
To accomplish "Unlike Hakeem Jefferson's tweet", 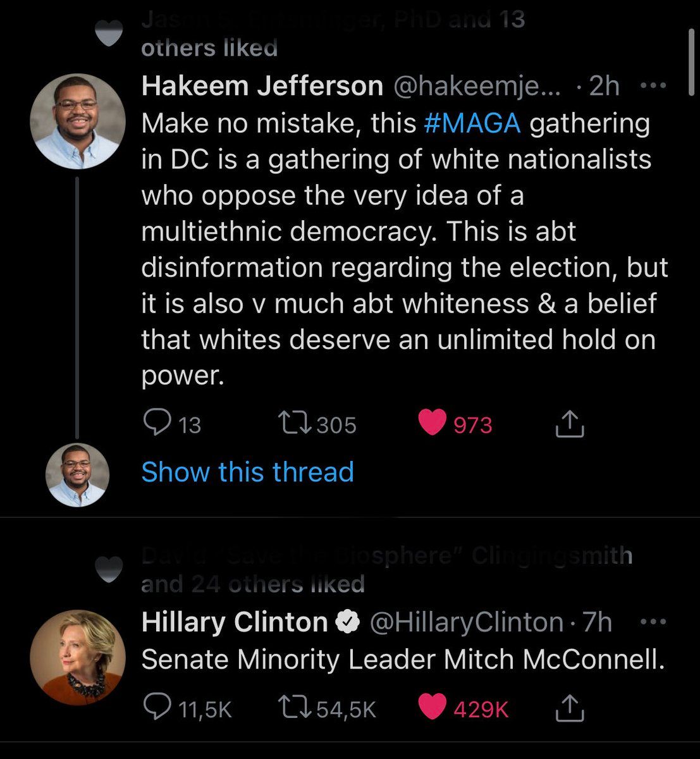I will [x=433, y=423].
